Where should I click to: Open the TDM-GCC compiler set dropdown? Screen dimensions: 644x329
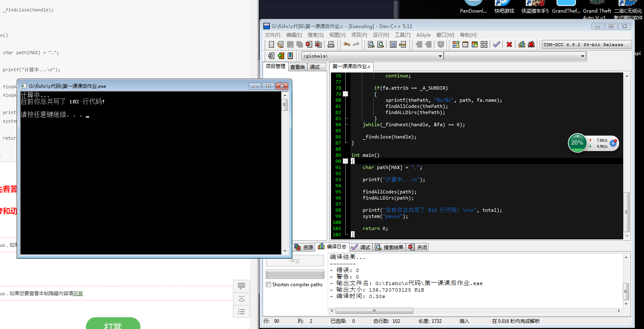click(x=586, y=44)
